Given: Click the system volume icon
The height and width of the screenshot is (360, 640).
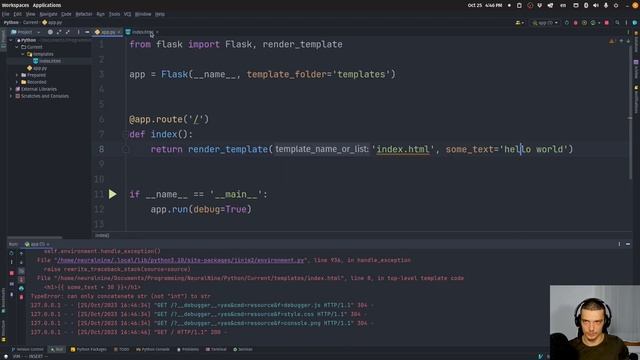Looking at the screenshot, I should point(596,5).
